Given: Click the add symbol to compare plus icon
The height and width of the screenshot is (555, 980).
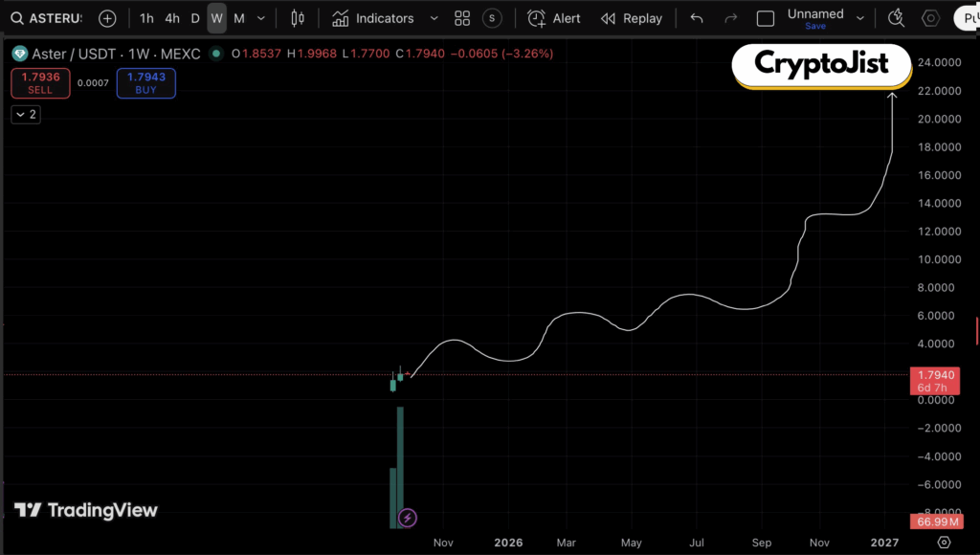Looking at the screenshot, I should [107, 18].
